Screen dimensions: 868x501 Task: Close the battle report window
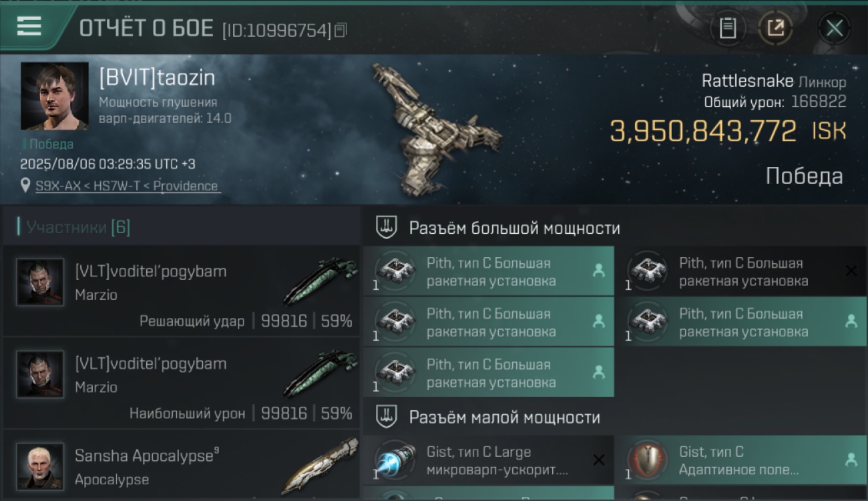pyautogui.click(x=835, y=28)
